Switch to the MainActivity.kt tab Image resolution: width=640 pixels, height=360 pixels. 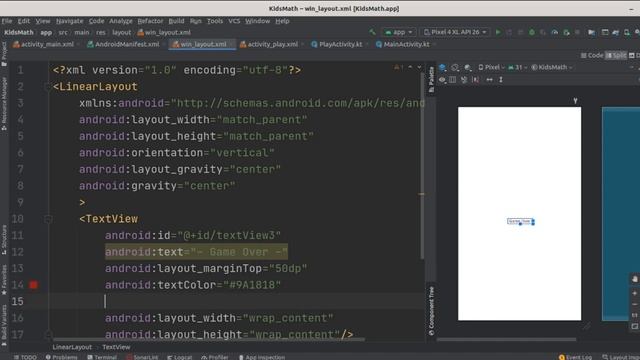pos(403,44)
